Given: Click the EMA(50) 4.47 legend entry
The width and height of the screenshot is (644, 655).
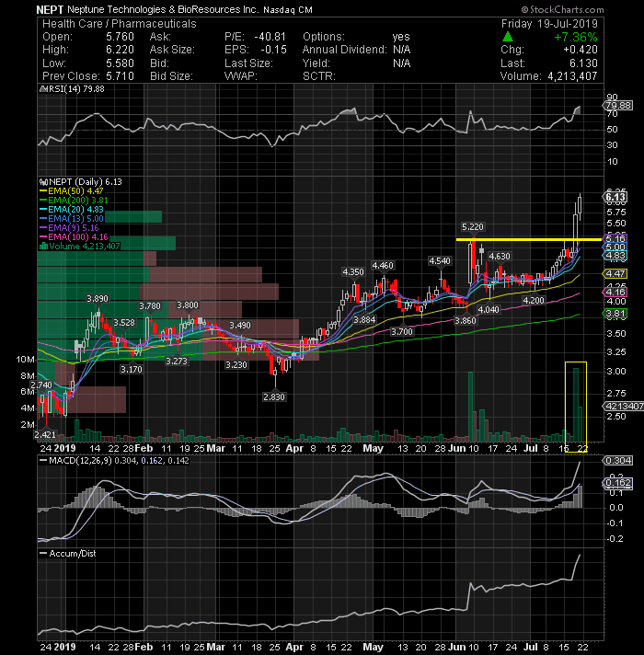Looking at the screenshot, I should [x=72, y=191].
